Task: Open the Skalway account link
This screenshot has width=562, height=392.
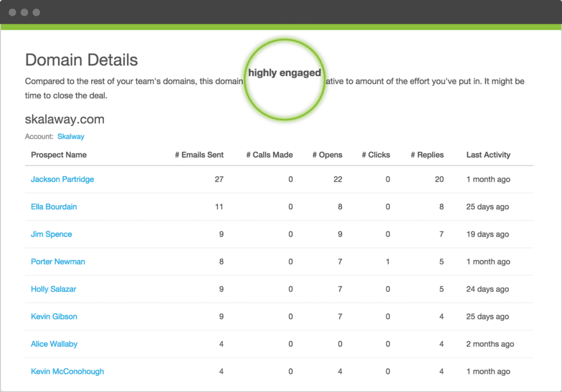Action: [71, 137]
